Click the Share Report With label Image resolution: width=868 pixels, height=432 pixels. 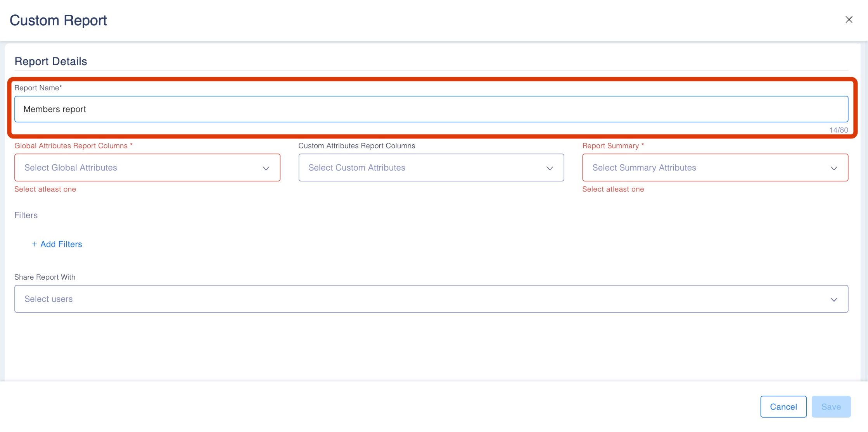click(45, 277)
